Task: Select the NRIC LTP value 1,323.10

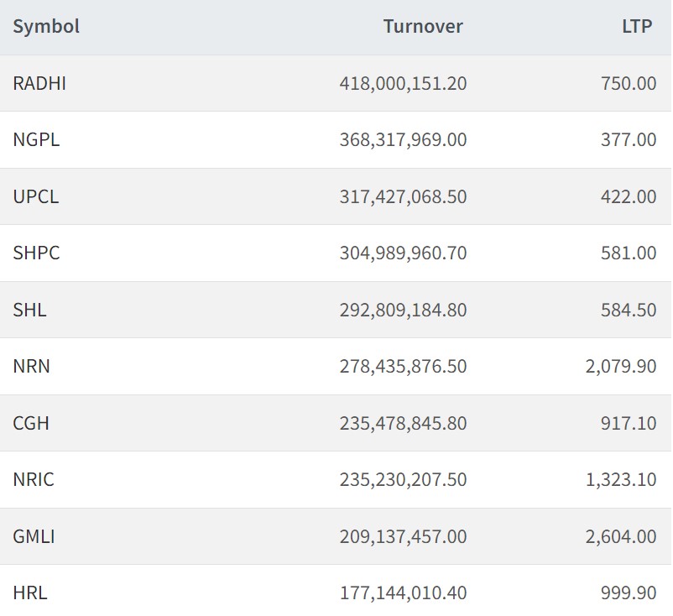Action: point(621,480)
